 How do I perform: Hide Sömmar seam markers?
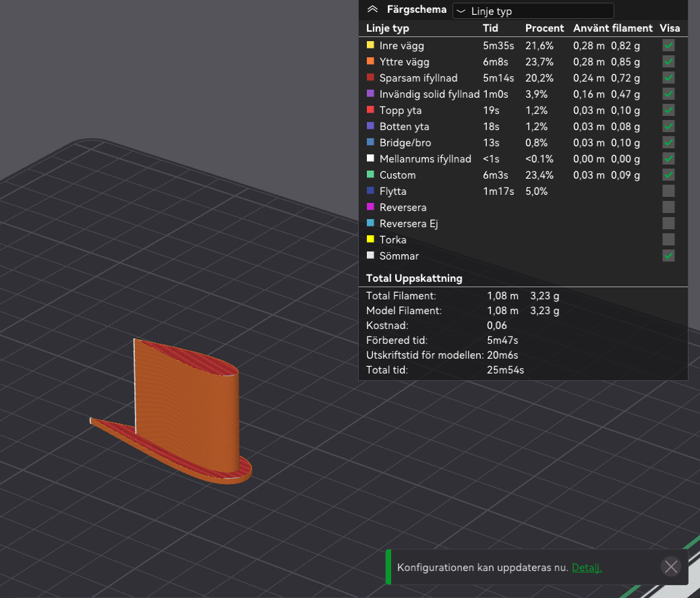[x=668, y=256]
